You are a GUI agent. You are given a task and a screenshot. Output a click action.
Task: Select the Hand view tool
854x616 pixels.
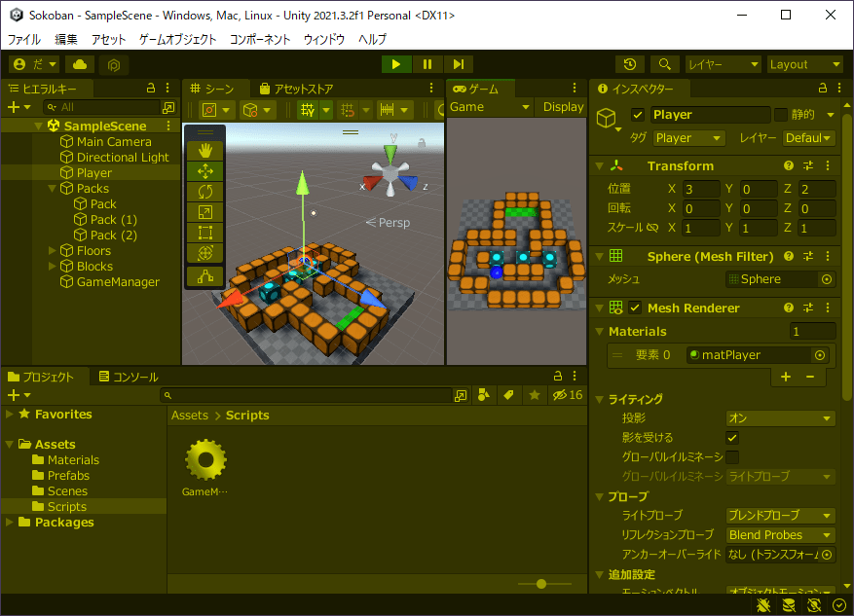click(x=205, y=150)
